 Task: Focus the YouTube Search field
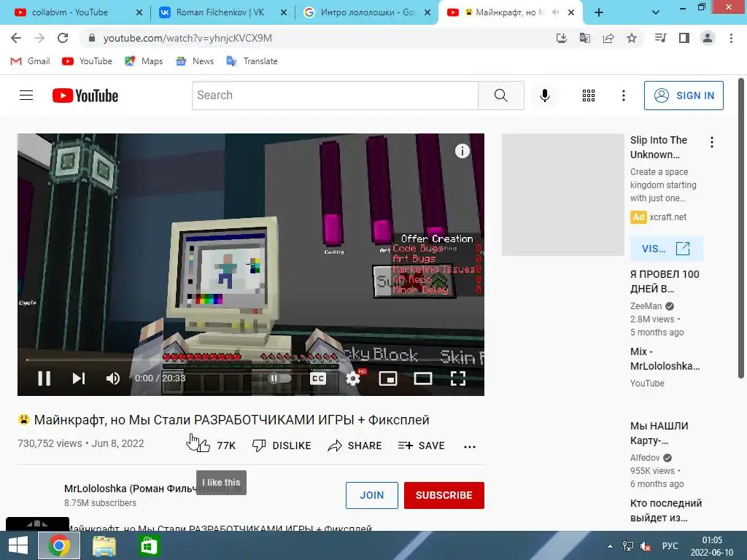[335, 96]
